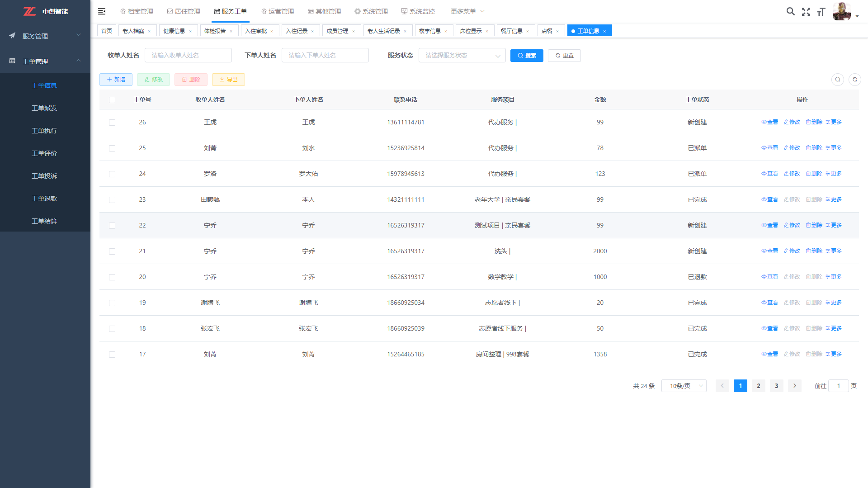Open the 服务状态 dropdown
Screen dimensions: 868x488
pyautogui.click(x=462, y=56)
